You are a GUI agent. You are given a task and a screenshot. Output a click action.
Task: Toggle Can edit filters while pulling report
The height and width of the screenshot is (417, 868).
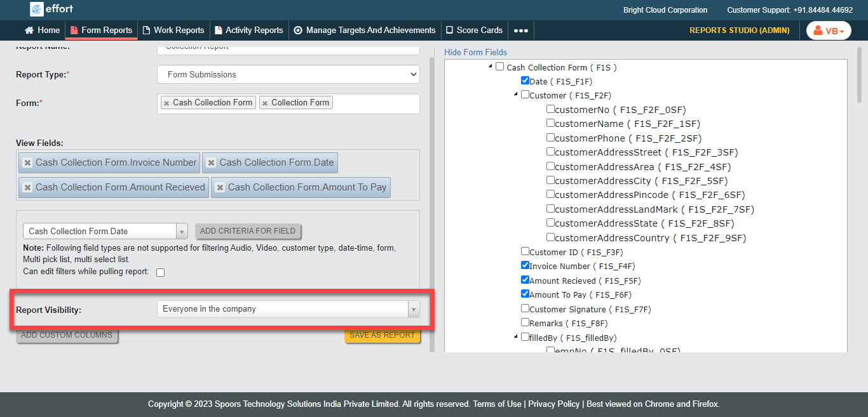[x=161, y=272]
